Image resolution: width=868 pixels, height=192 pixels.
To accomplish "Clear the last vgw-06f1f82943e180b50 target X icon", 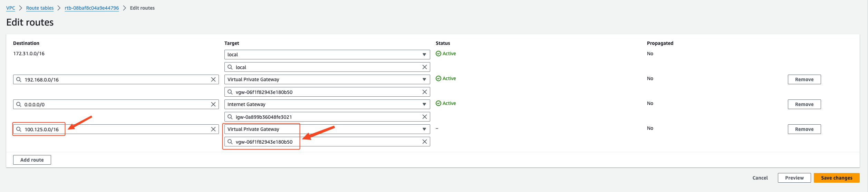I will point(425,142).
